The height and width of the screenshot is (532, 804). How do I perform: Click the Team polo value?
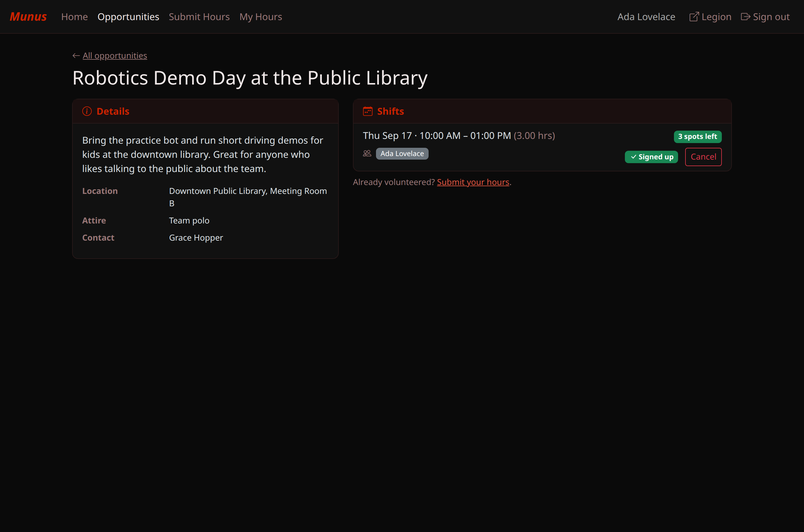(x=189, y=220)
